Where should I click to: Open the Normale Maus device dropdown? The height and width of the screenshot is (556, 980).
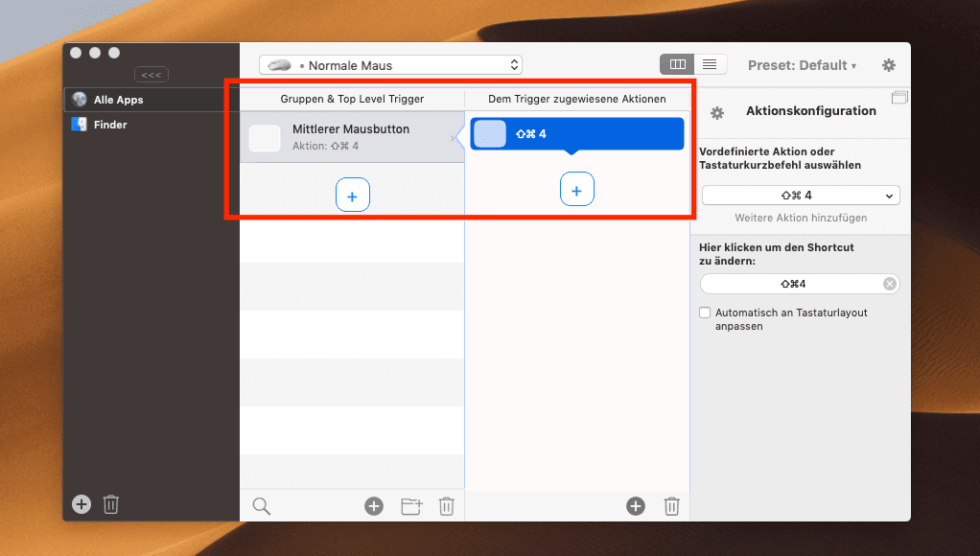point(390,65)
